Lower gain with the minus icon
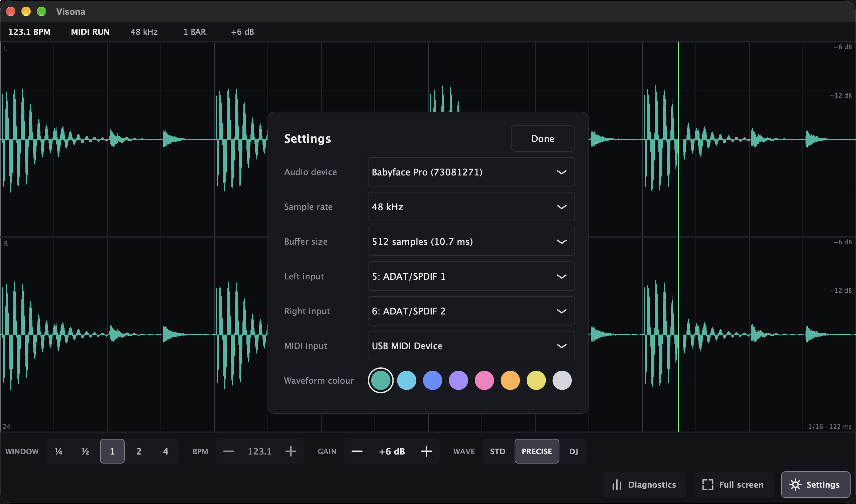This screenshot has width=856, height=504. point(357,451)
